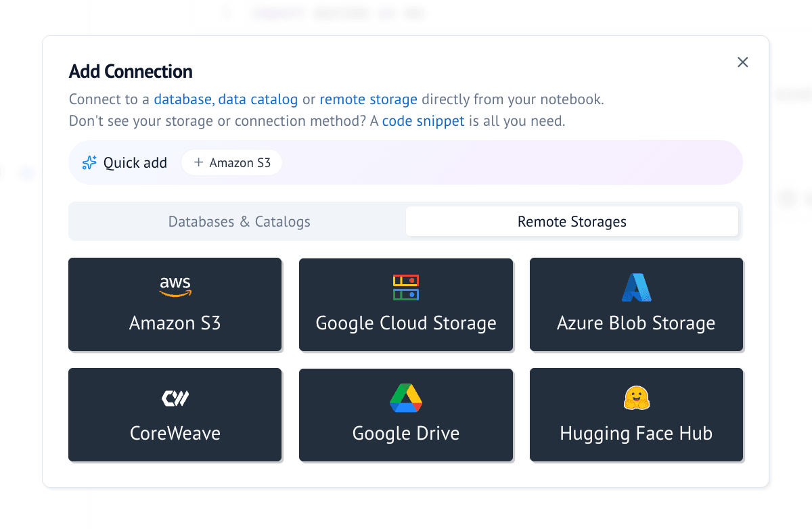Select the Google Drive card label

(x=406, y=433)
